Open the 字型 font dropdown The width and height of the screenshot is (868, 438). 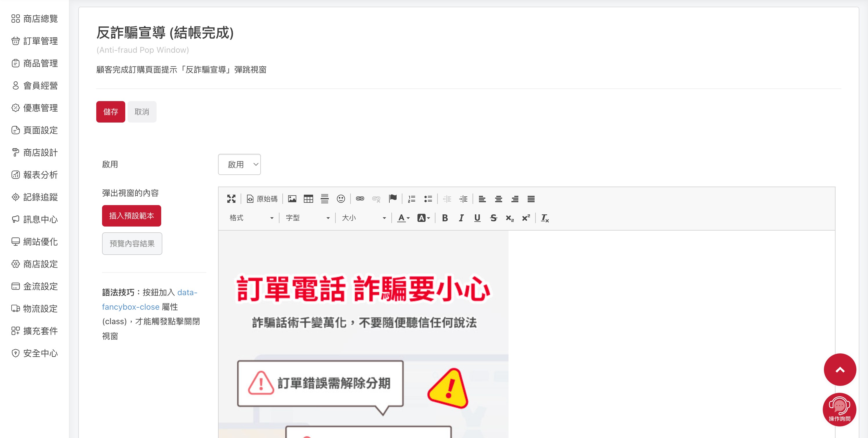click(x=307, y=218)
